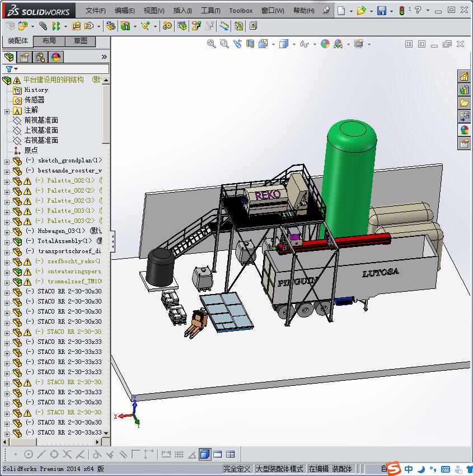Open the 工具 (Tools) menu
The height and width of the screenshot is (476, 473).
point(210,11)
